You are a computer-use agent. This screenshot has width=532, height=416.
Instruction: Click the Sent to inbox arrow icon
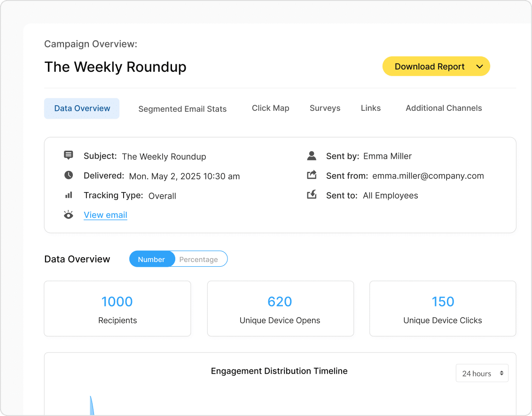click(x=311, y=195)
